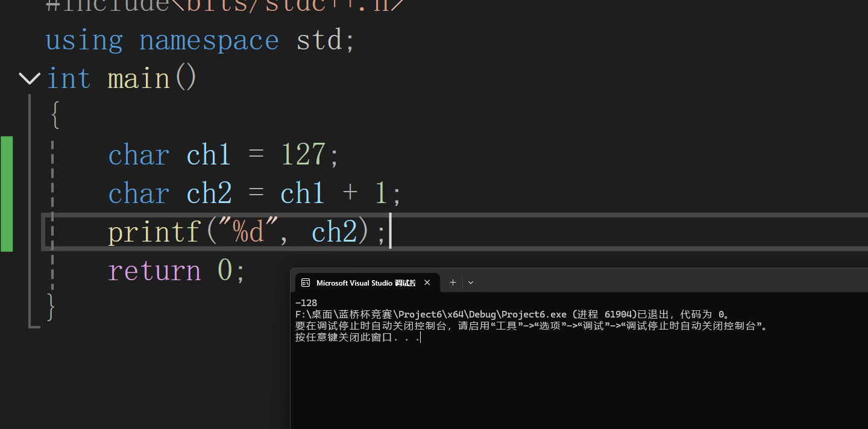Viewport: 868px width, 429px height.
Task: Open a new terminal tab with plus
Action: [x=453, y=282]
